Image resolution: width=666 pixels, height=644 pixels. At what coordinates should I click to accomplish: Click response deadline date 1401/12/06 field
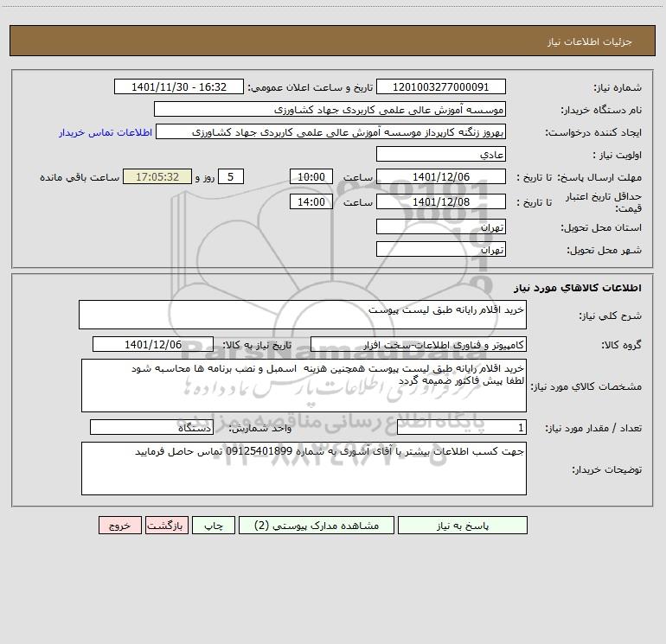pos(441,176)
